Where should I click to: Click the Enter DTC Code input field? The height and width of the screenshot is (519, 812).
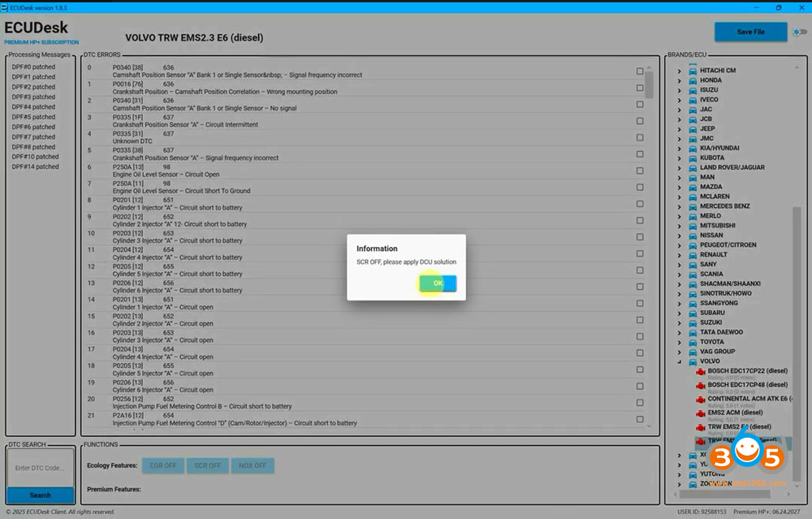40,468
